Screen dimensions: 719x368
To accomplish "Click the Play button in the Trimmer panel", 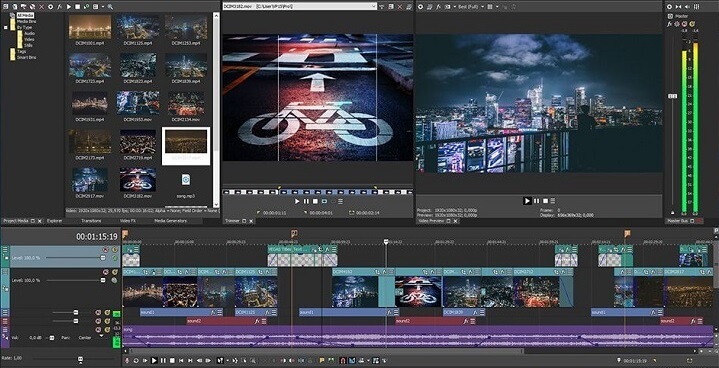I will (297, 201).
